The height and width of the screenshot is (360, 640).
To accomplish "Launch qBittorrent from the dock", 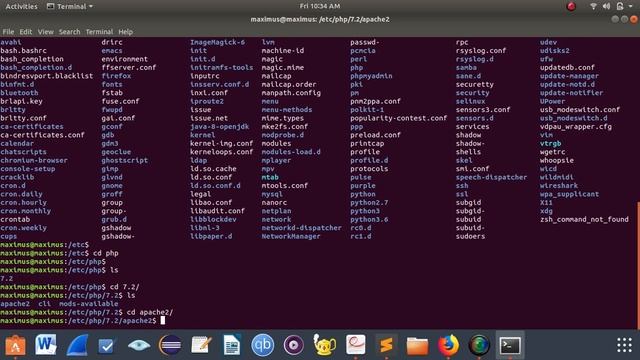I will (262, 345).
